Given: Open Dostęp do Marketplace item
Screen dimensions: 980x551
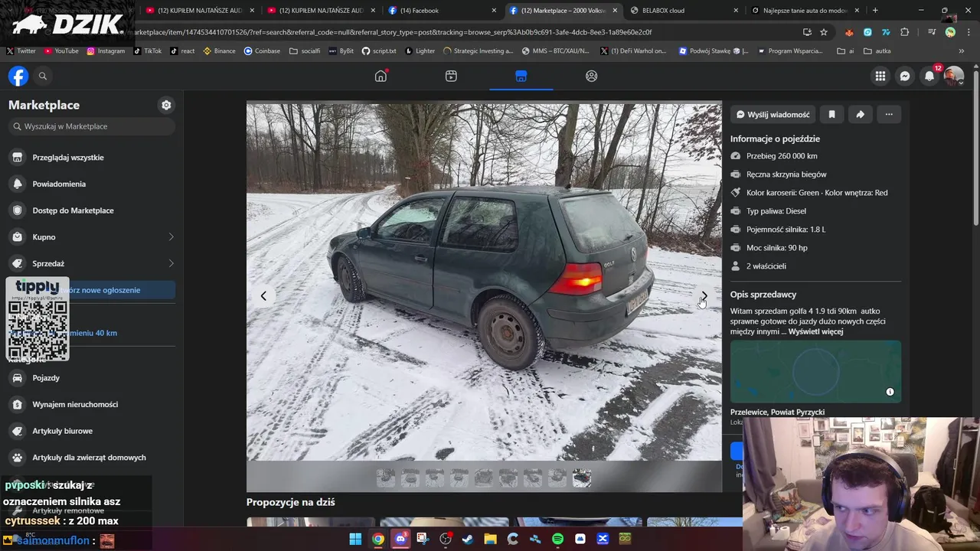Looking at the screenshot, I should (92, 210).
